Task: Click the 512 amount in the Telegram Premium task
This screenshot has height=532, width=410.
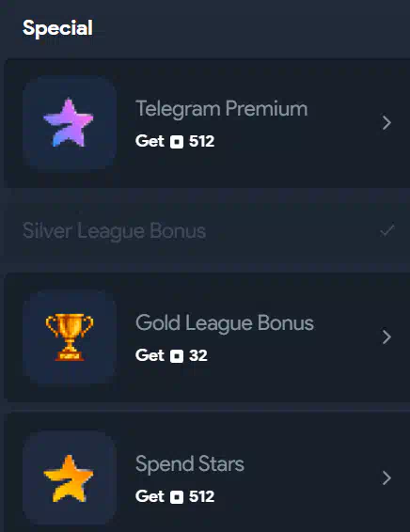Action: (x=201, y=142)
